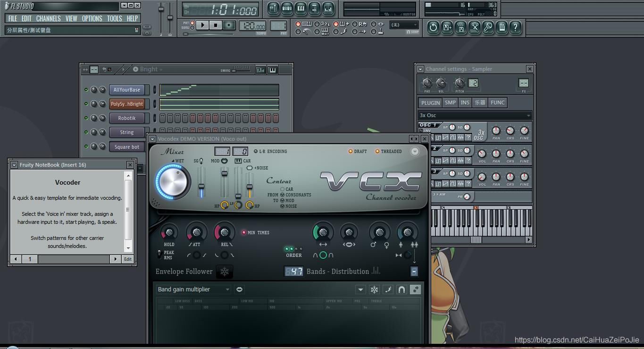
Task: Toggle the MOD contour checkbox
Action: pos(283,200)
